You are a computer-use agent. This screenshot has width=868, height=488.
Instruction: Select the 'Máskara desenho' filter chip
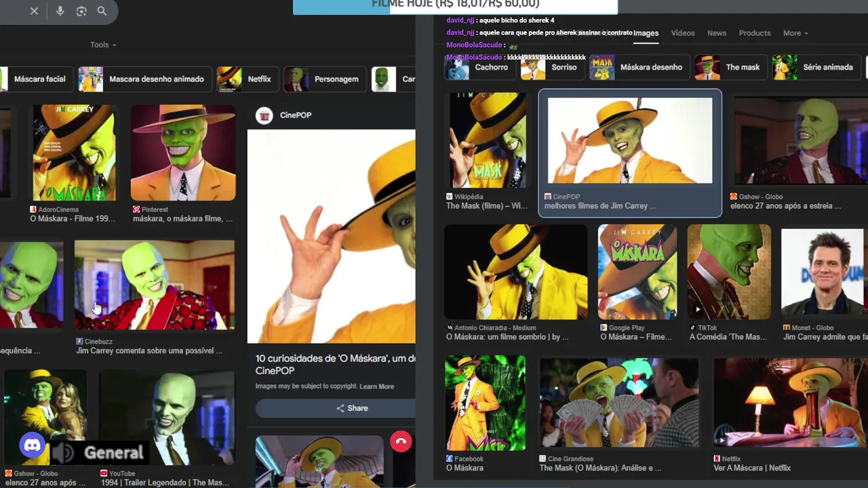click(639, 67)
